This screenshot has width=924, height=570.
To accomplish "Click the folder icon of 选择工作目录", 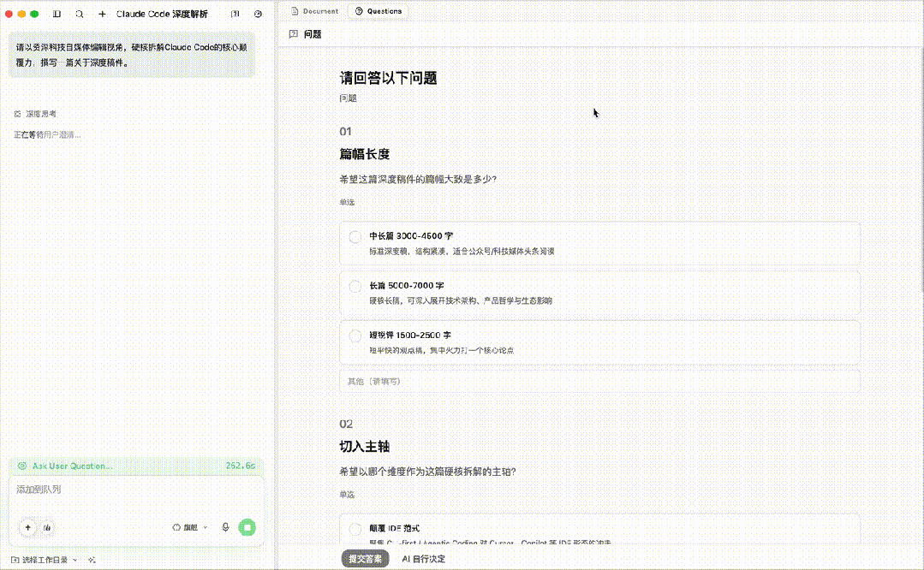I will [15, 560].
